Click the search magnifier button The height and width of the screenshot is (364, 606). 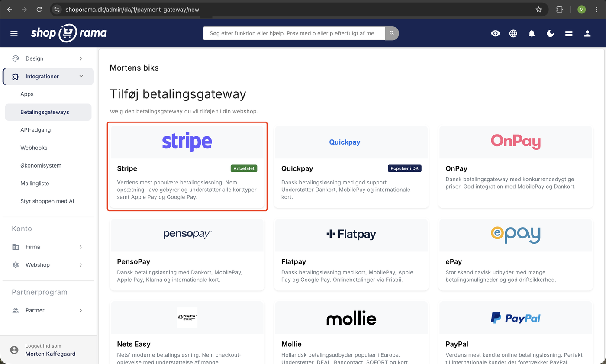(x=392, y=33)
